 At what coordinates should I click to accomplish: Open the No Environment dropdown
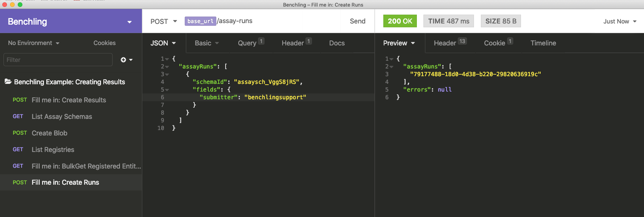coord(34,43)
